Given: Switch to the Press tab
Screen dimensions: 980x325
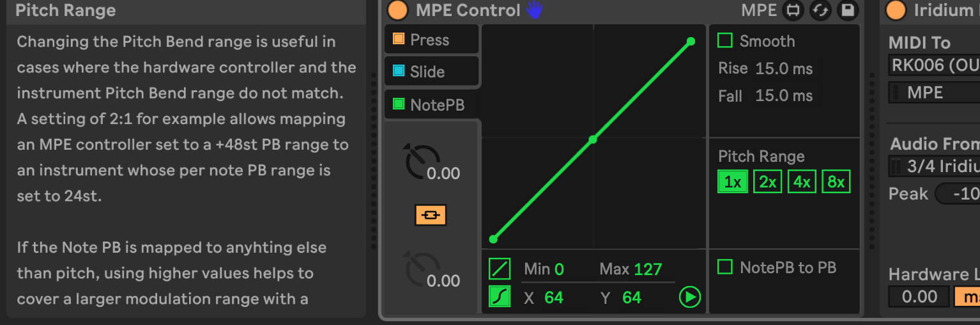Looking at the screenshot, I should point(431,40).
